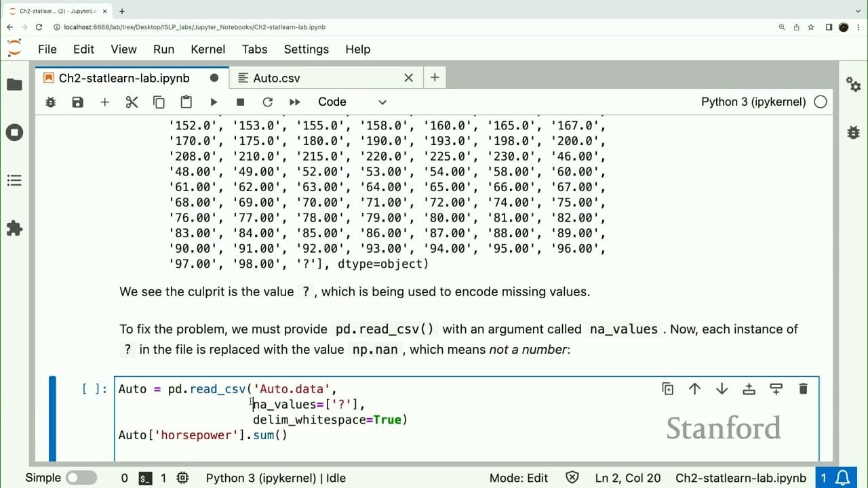Restart the kernel with circular arrow
The width and height of the screenshot is (868, 488).
point(267,102)
